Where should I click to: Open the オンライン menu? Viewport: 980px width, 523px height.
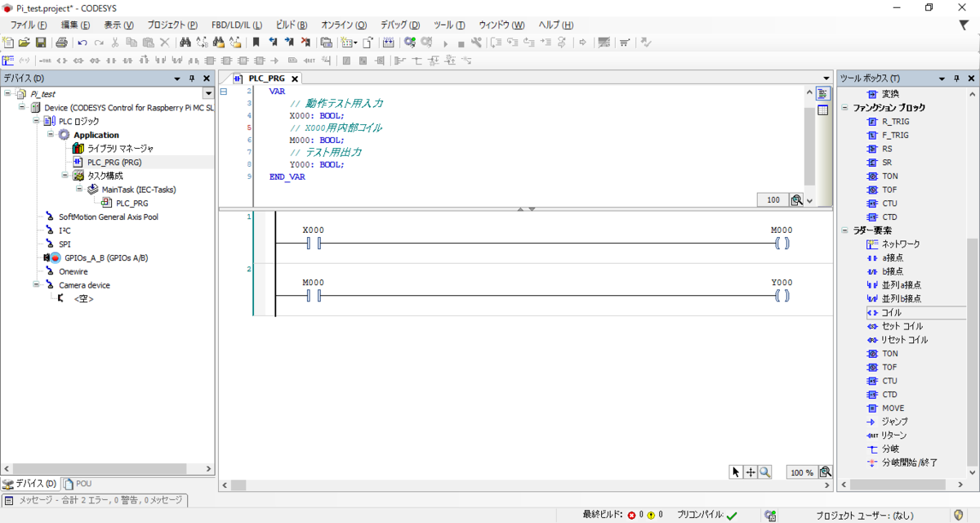[344, 25]
